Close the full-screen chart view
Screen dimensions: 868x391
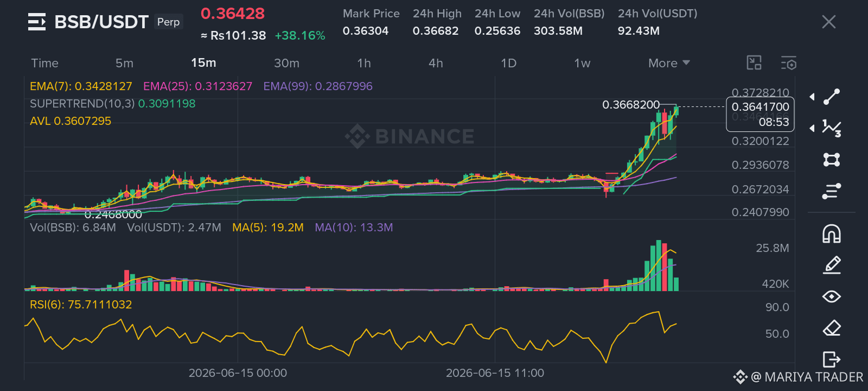(x=829, y=22)
